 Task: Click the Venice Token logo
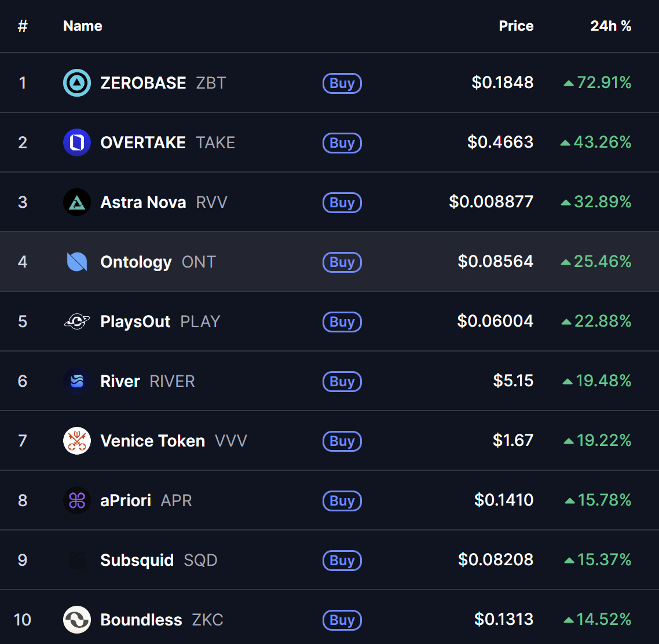(76, 440)
